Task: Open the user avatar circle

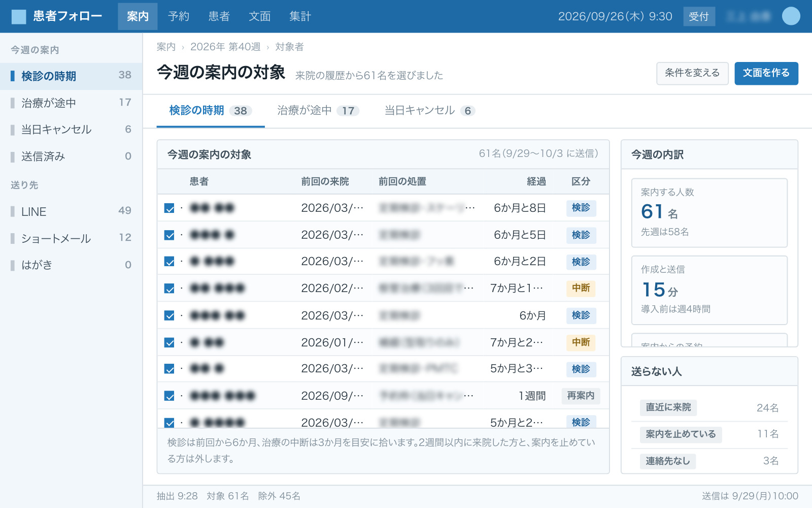Action: pyautogui.click(x=791, y=16)
